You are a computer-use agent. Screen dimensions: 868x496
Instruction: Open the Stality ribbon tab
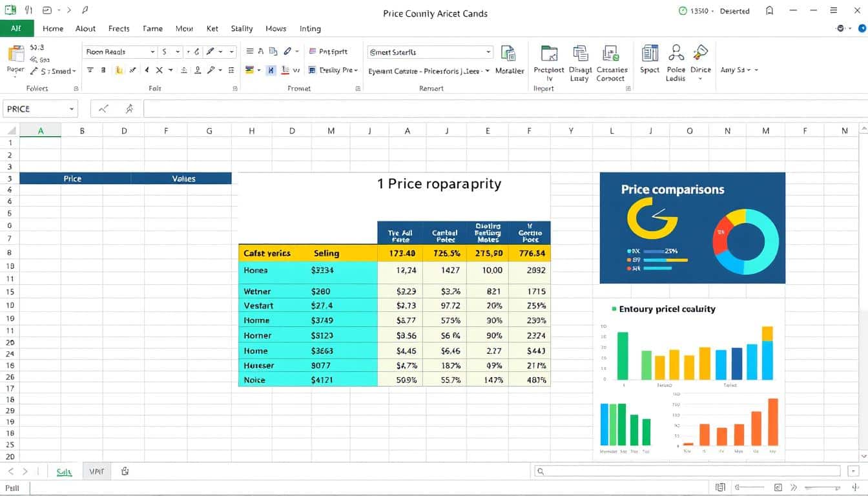[x=242, y=28]
